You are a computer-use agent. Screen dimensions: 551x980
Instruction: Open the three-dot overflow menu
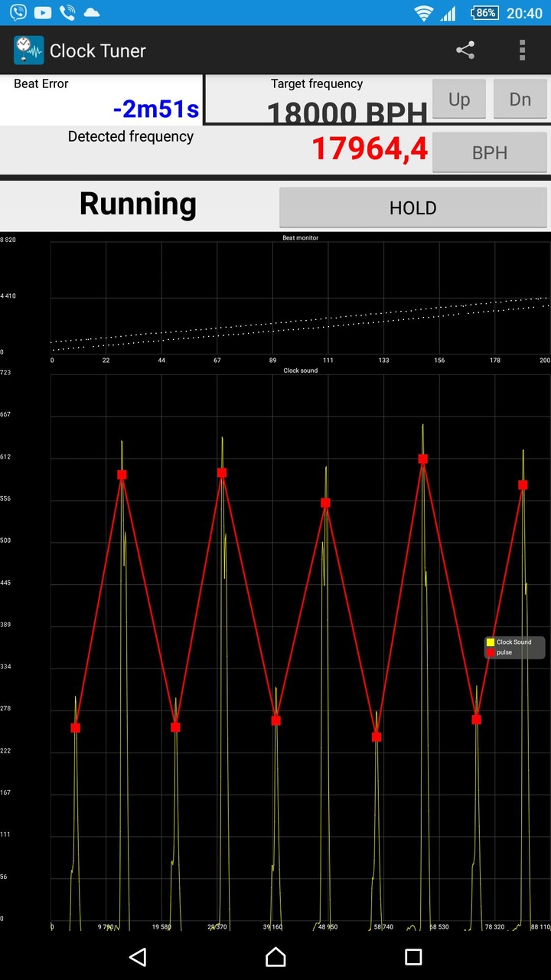click(x=522, y=51)
